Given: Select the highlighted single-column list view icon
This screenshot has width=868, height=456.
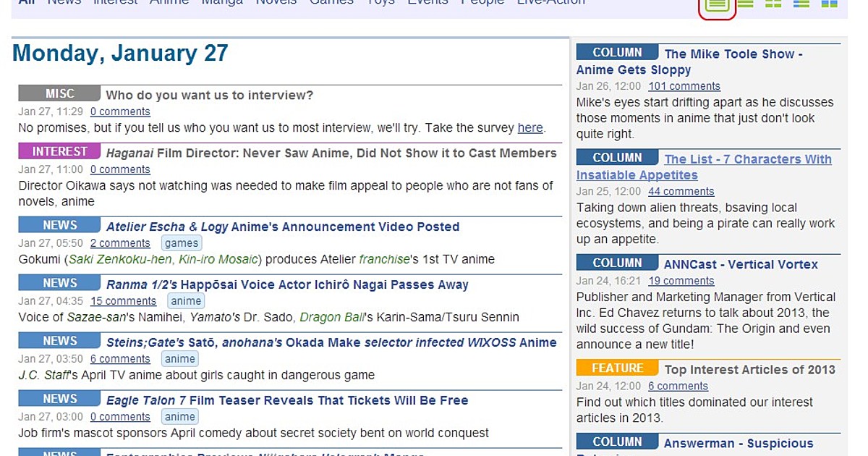Looking at the screenshot, I should [717, 5].
